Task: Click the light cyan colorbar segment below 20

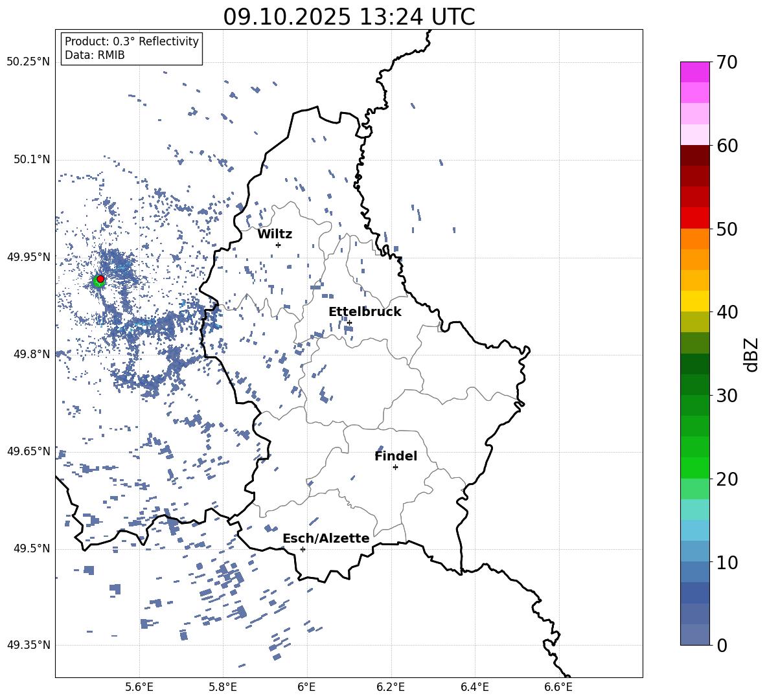Action: 694,510
